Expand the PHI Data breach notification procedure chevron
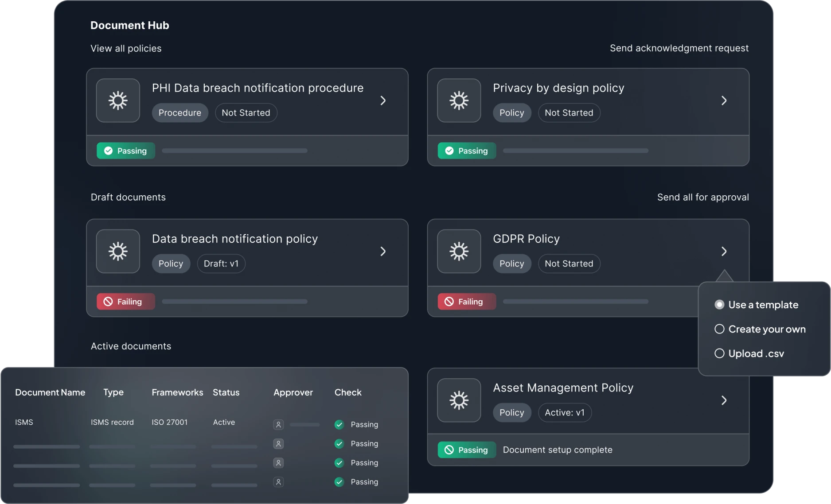 (383, 101)
